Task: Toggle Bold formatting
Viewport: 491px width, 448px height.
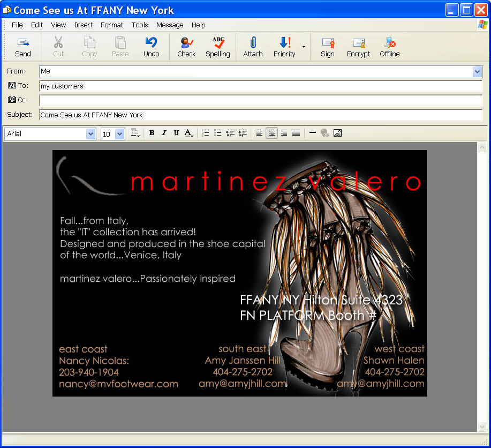Action: point(152,133)
